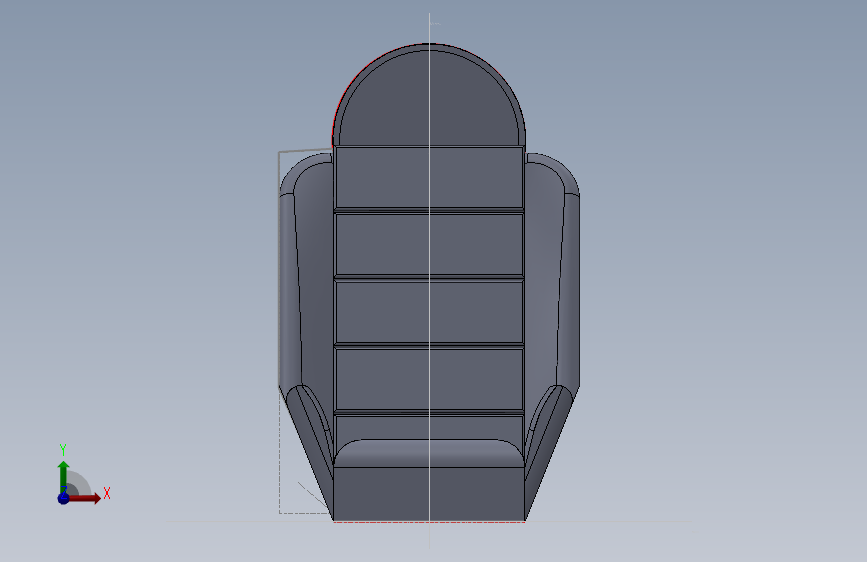
Task: Click the red X axis arrow of triad
Action: (84, 498)
